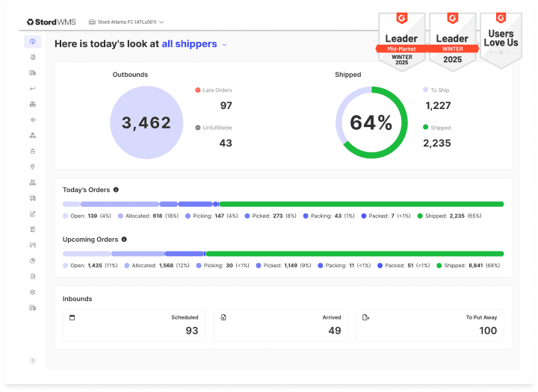Image resolution: width=538 pixels, height=392 pixels.
Task: Click the document icon in Arrived card
Action: (x=223, y=317)
